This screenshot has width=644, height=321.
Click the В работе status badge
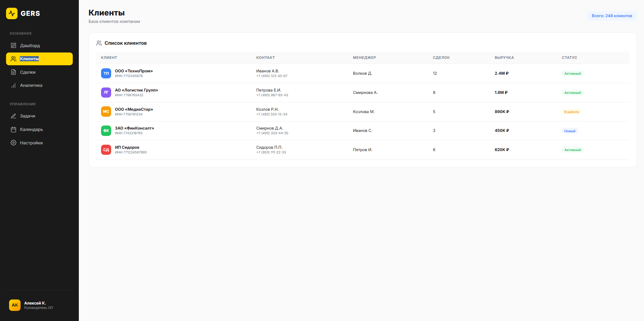pos(571,112)
